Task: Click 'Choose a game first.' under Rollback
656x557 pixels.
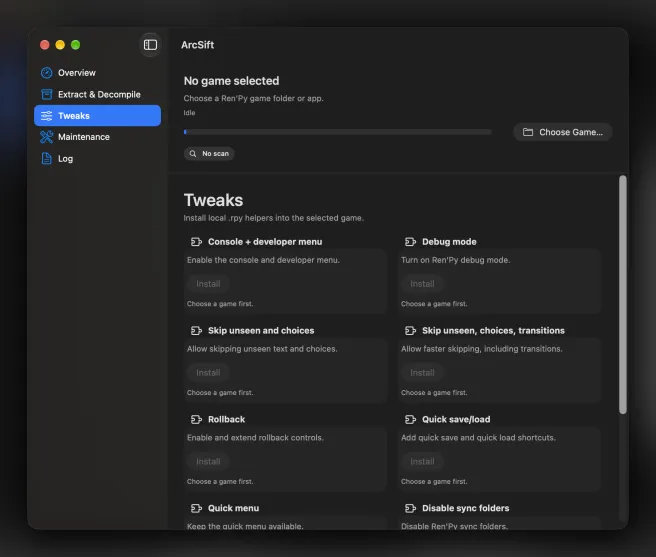Action: 220,481
